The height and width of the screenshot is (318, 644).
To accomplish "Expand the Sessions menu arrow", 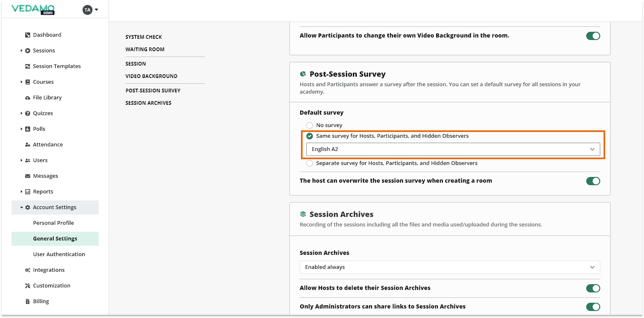I will tap(21, 51).
